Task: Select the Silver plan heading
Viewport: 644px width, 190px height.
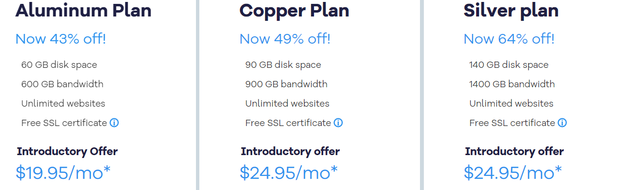Action: 511,10
